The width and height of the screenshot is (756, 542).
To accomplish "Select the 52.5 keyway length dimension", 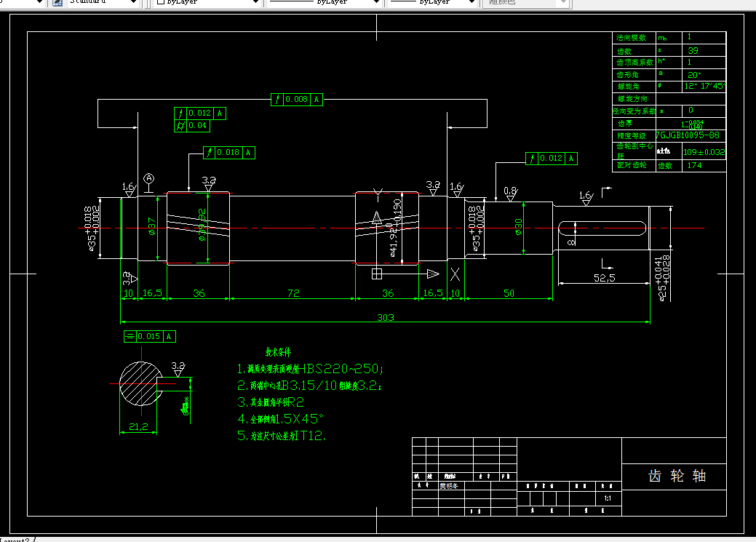I will tap(604, 278).
